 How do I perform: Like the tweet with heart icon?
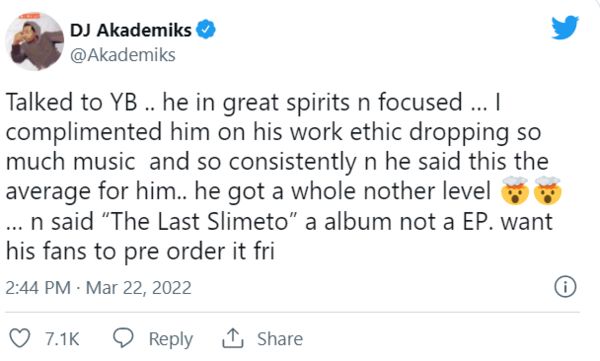[x=20, y=338]
